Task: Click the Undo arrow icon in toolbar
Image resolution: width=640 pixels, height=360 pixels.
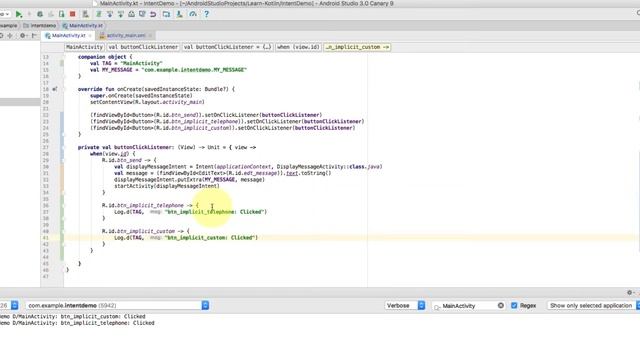Action: 153,14
